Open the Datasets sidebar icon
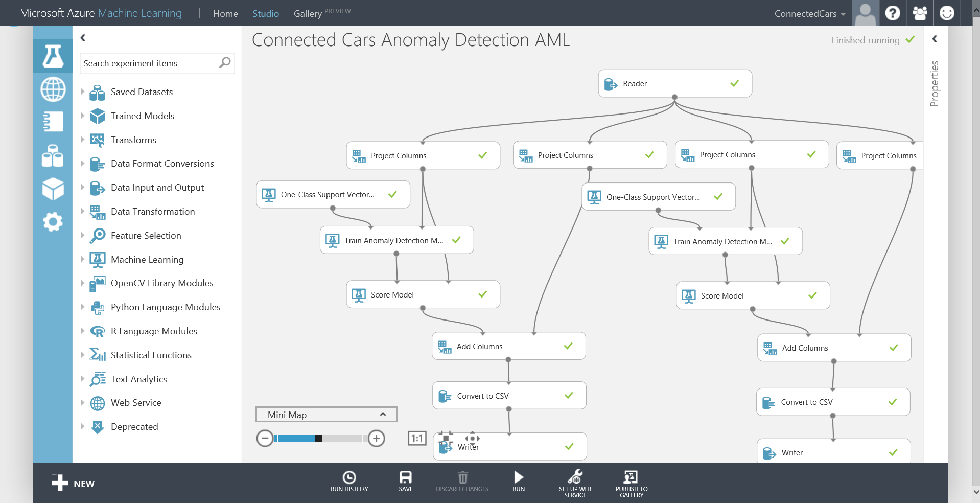The image size is (980, 503). (53, 156)
